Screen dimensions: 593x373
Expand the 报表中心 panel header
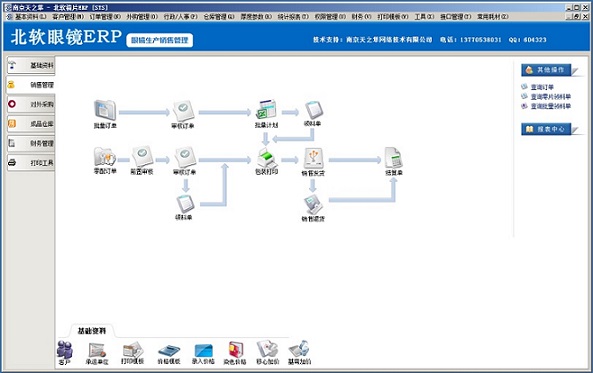pos(546,129)
